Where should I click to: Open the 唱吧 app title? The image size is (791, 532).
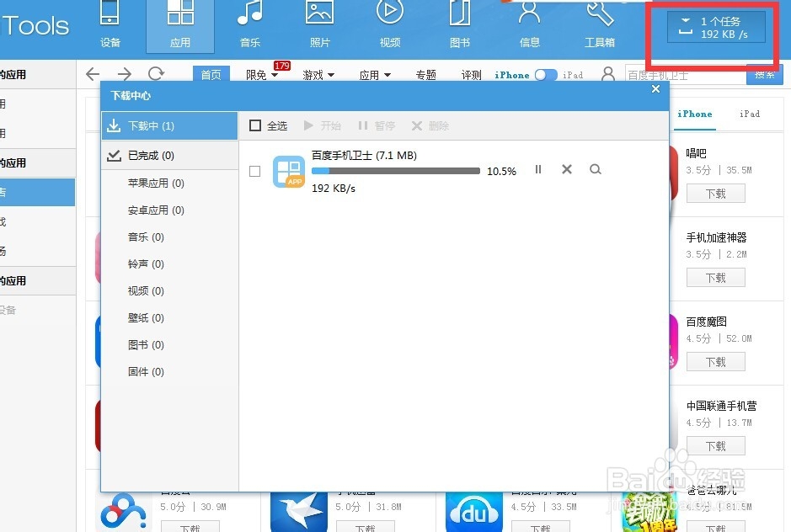point(696,153)
